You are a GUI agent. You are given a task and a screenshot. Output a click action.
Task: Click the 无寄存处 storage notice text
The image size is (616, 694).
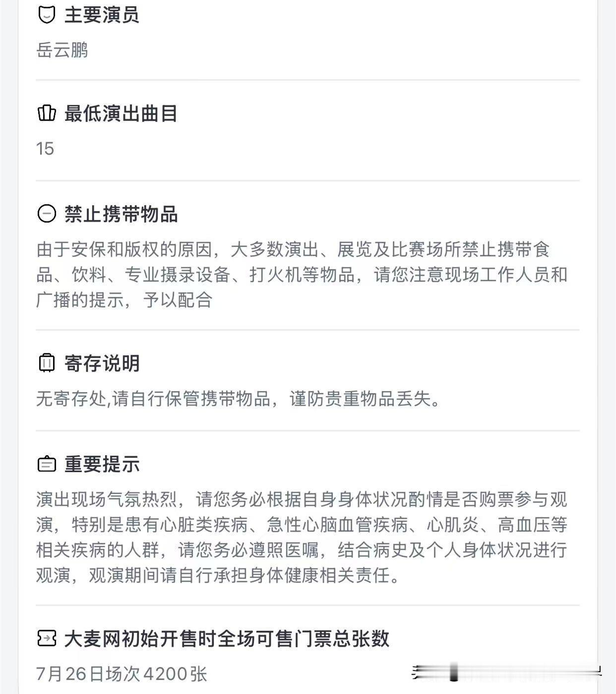coord(239,398)
